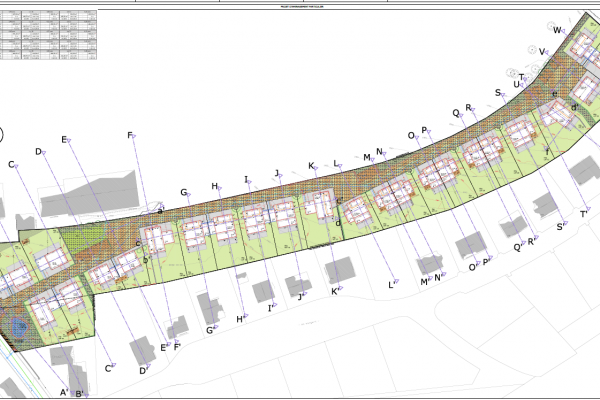Screen dimensions: 600x400
Task: Click the unprimed section label P
Action: tap(424, 130)
